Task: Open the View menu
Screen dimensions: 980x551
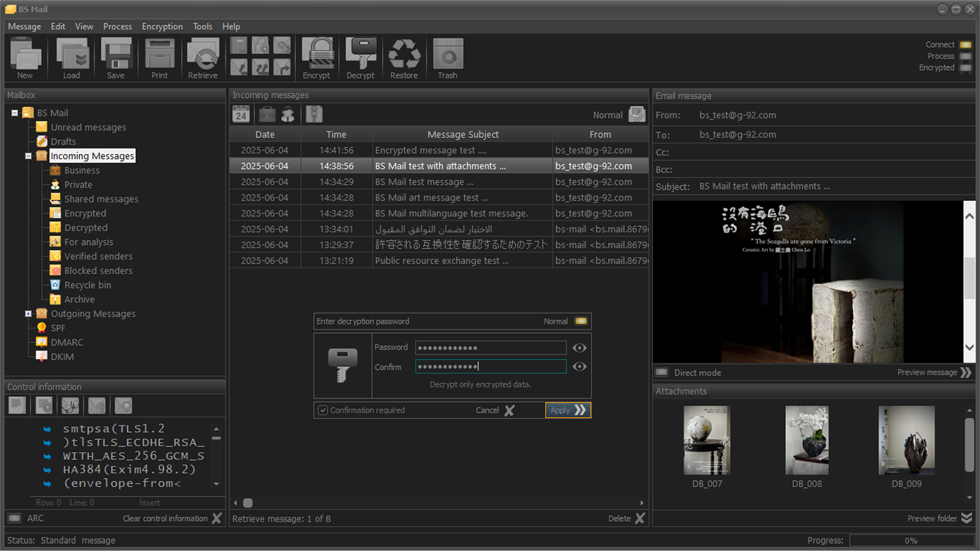Action: [x=84, y=27]
